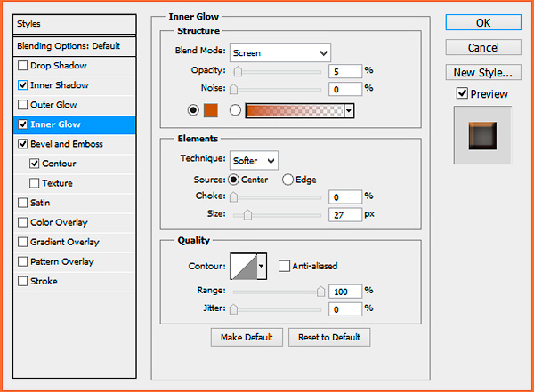534x392 pixels.
Task: Uncheck the Preview checkbox
Action: pos(462,93)
